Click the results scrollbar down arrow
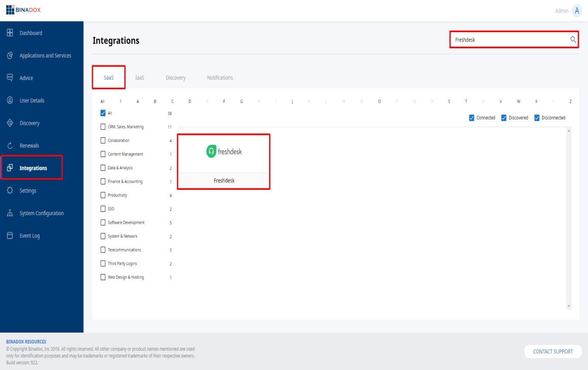This screenshot has height=370, width=588. (569, 306)
